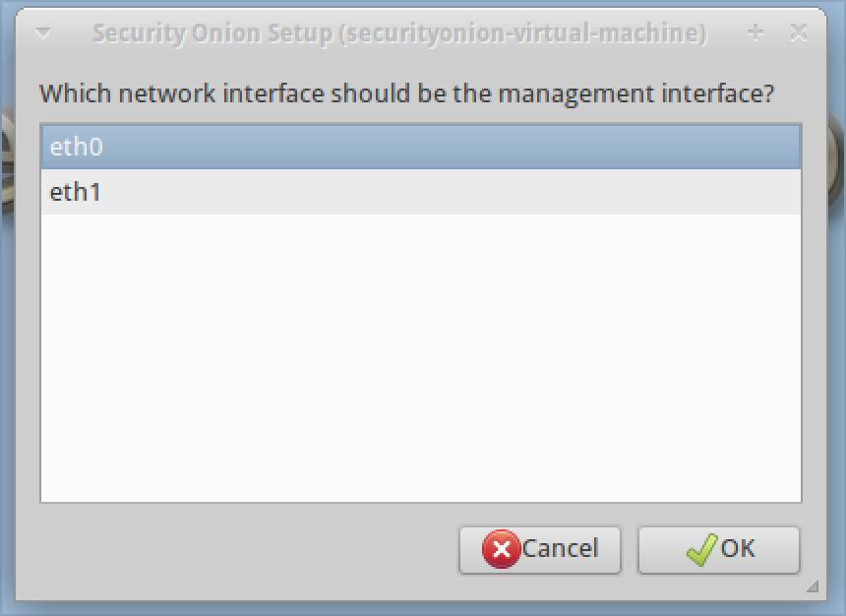Click the management interface question label

click(x=406, y=94)
